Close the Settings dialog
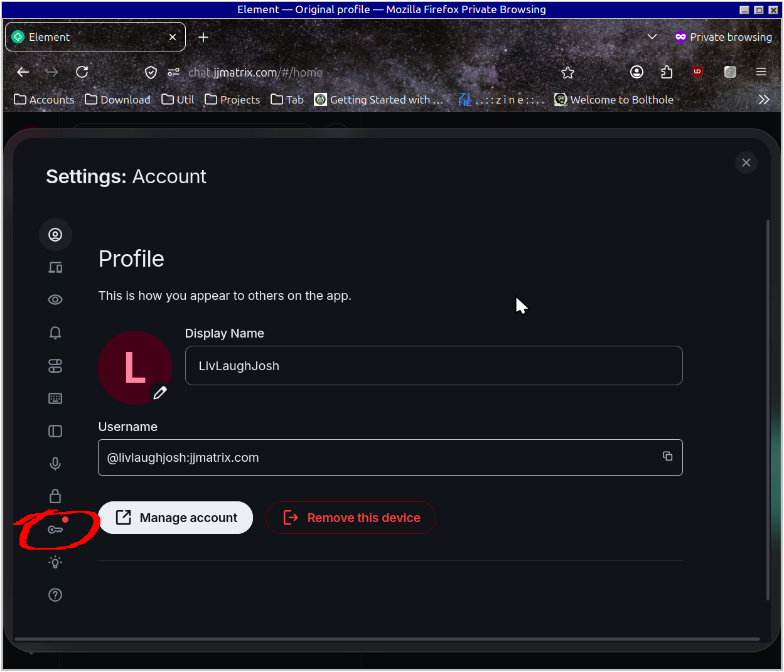This screenshot has width=784, height=672. click(746, 163)
